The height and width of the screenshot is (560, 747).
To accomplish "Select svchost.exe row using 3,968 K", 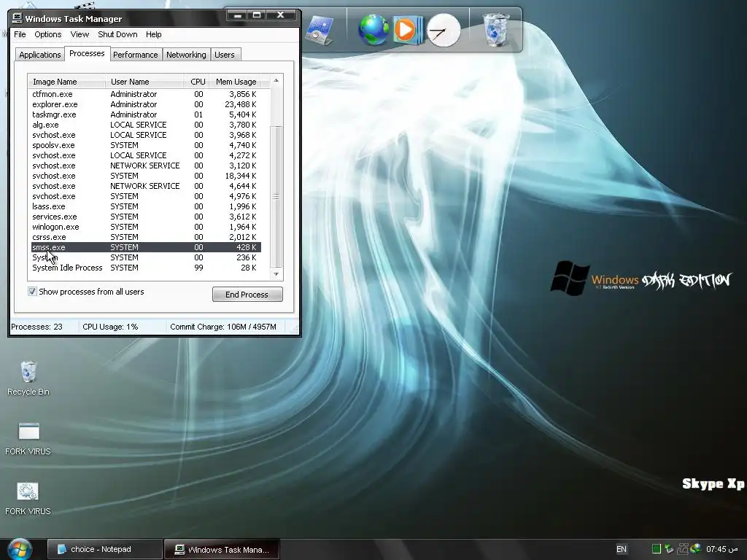I will pos(146,135).
